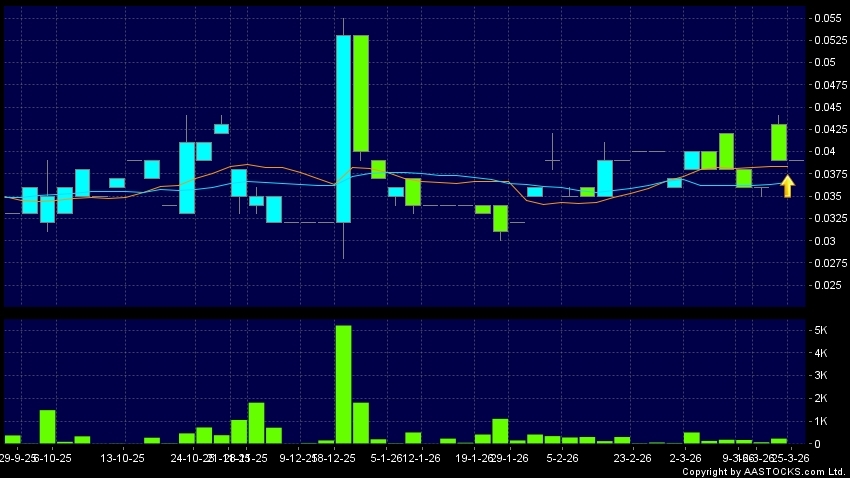Select the 2-3-26 date label

coord(686,458)
